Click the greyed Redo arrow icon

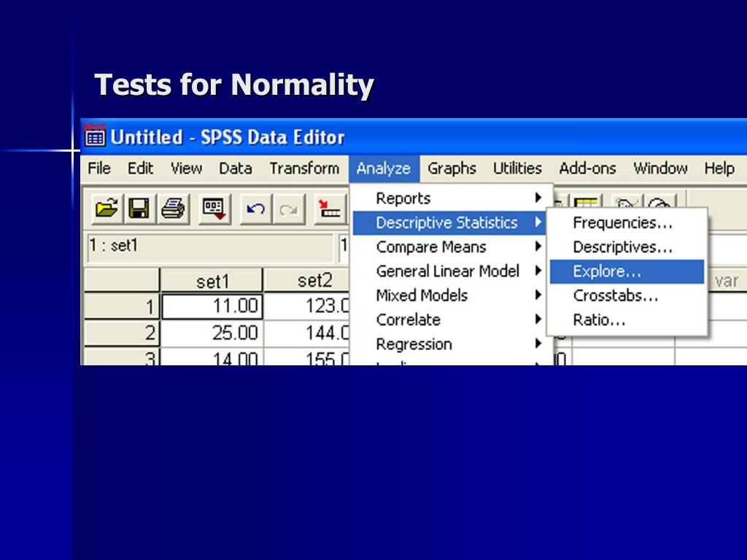point(289,209)
